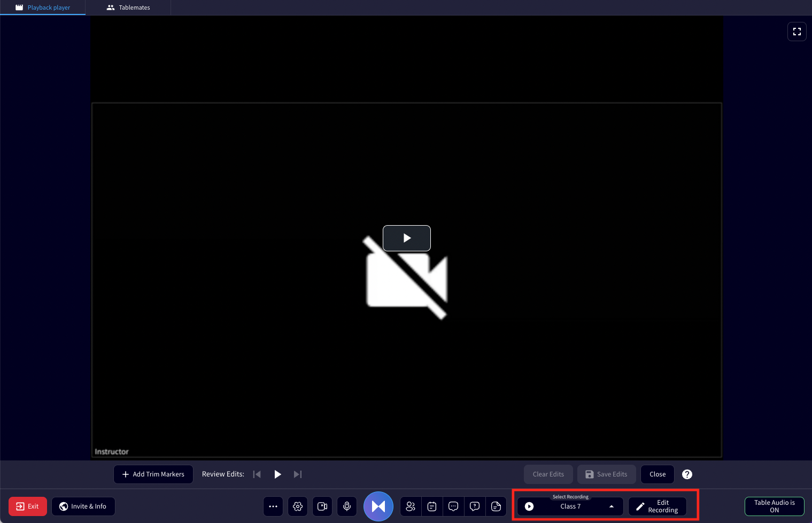The height and width of the screenshot is (523, 812).
Task: Toggle the camera icon
Action: [322, 506]
